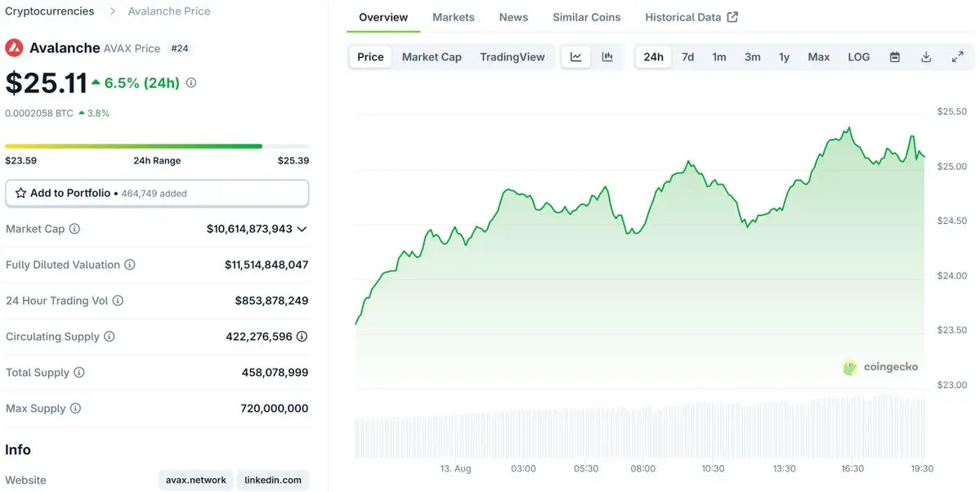Image resolution: width=980 pixels, height=492 pixels.
Task: Select the Price chart toggle
Action: click(370, 57)
